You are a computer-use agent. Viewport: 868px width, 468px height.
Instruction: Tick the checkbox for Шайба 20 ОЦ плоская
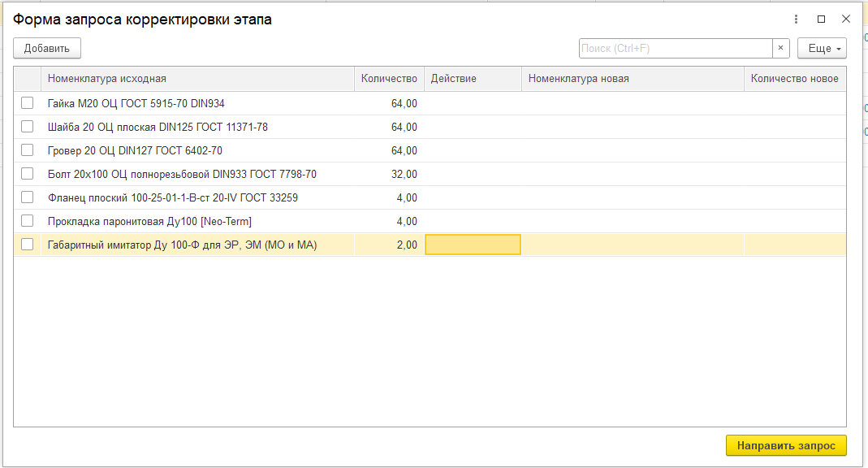pyautogui.click(x=27, y=127)
